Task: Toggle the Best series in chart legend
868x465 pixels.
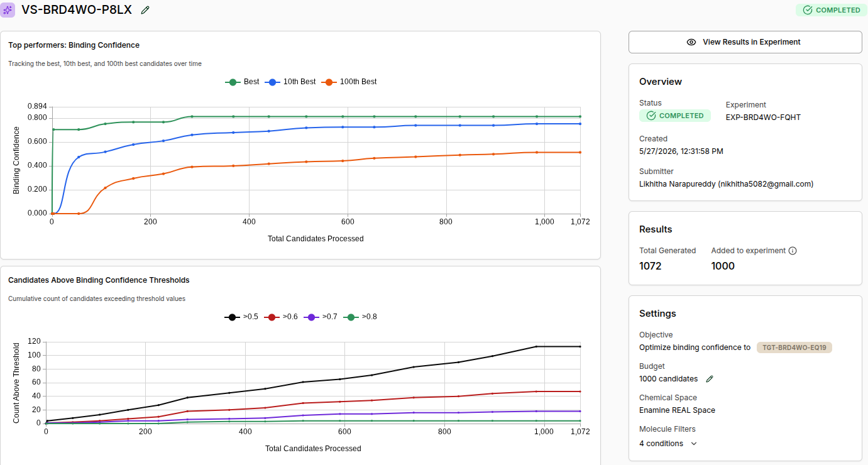Action: [242, 82]
